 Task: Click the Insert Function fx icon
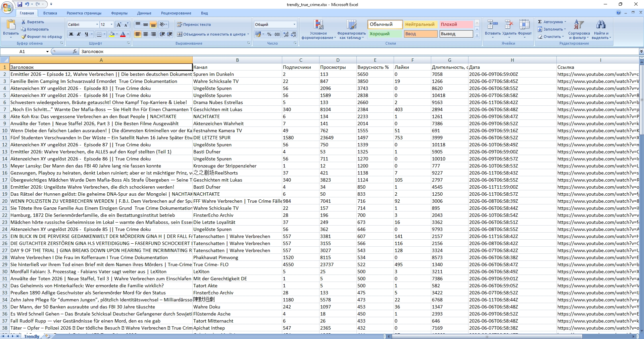pos(75,51)
